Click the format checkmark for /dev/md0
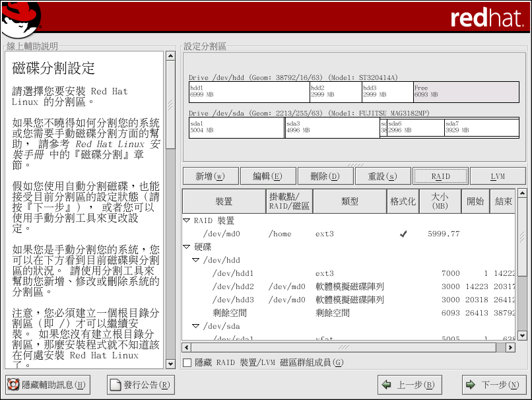This screenshot has height=400, width=532. pyautogui.click(x=403, y=234)
